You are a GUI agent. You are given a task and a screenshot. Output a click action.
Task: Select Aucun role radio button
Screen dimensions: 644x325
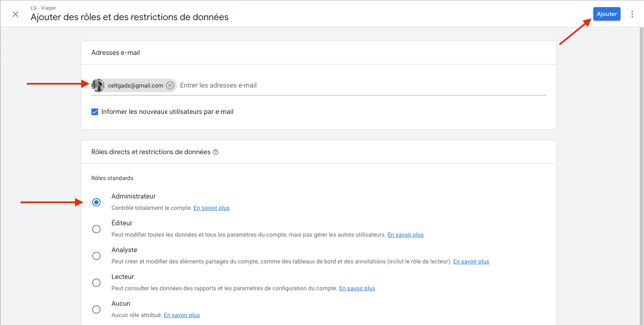pos(96,310)
